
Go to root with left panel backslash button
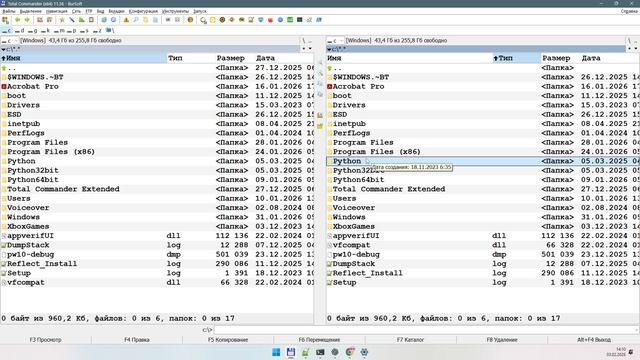tap(304, 40)
